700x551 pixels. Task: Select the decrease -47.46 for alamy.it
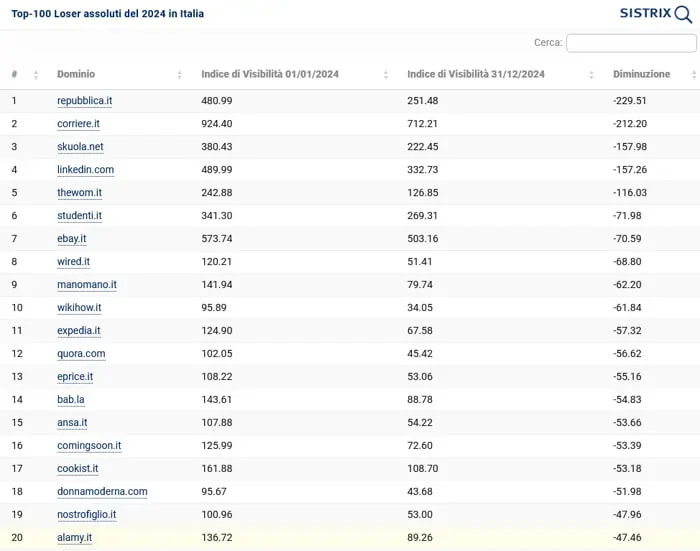point(627,538)
